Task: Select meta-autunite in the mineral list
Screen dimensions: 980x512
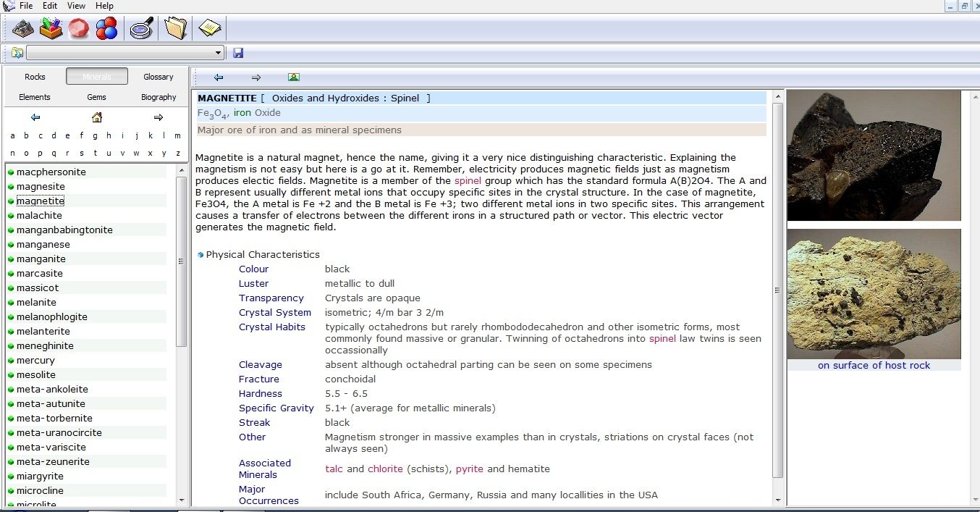Action: 51,404
